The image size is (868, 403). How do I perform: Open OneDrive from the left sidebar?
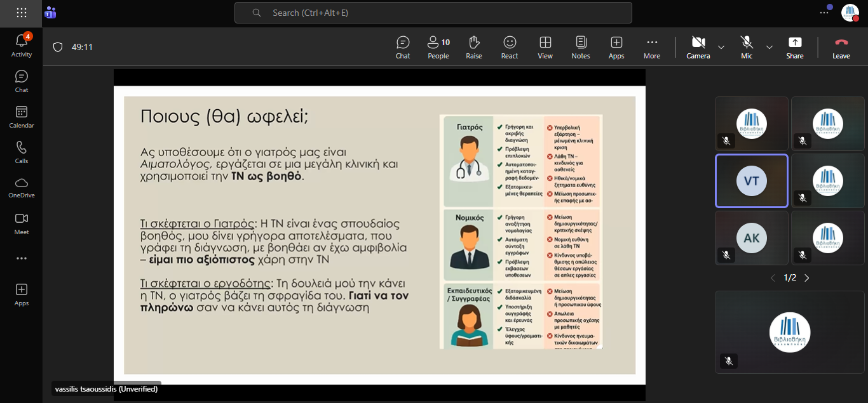tap(21, 187)
